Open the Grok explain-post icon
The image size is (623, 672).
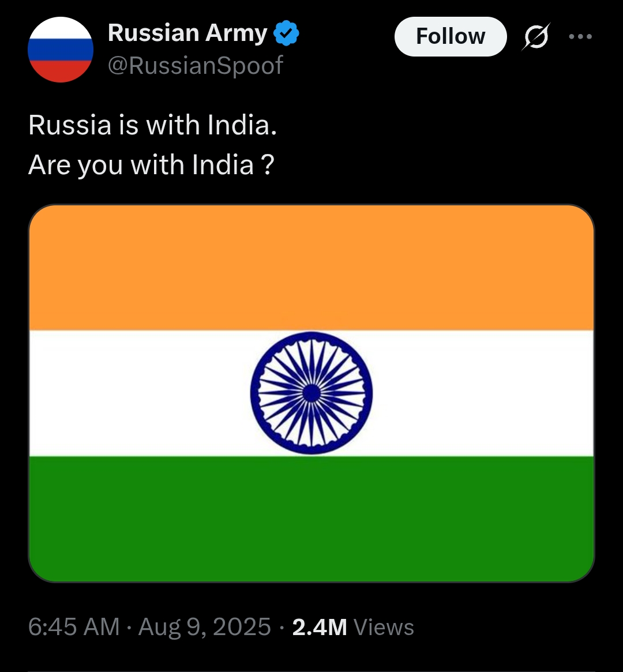[535, 37]
